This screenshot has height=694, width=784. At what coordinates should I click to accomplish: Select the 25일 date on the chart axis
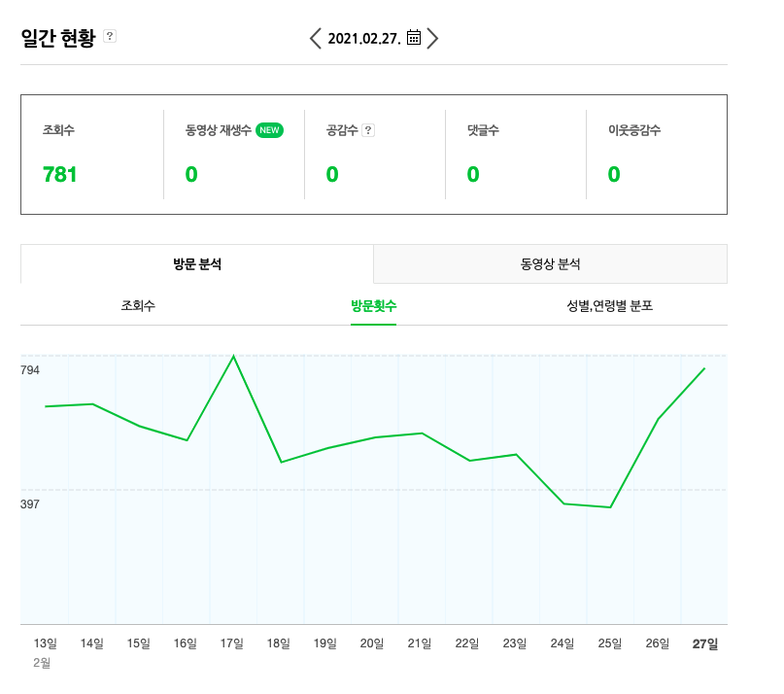pos(610,643)
